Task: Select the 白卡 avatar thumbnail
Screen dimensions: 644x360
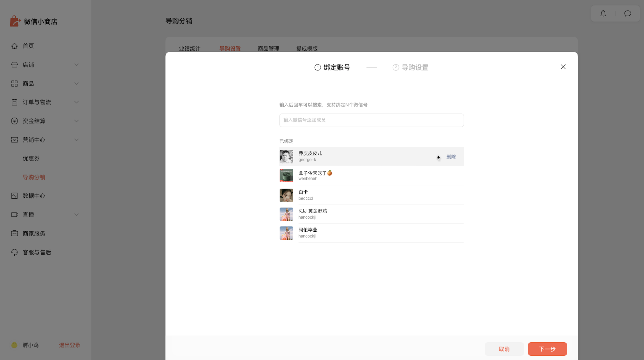Action: 286,195
